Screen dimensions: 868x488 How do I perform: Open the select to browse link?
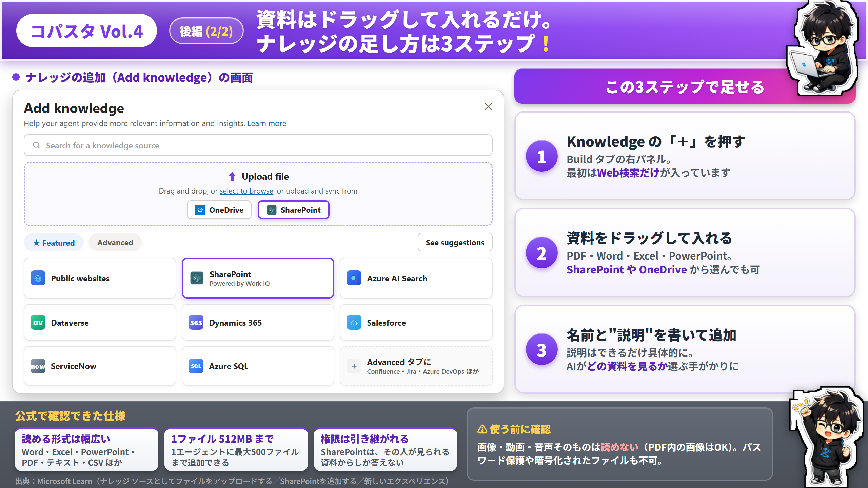click(x=246, y=191)
